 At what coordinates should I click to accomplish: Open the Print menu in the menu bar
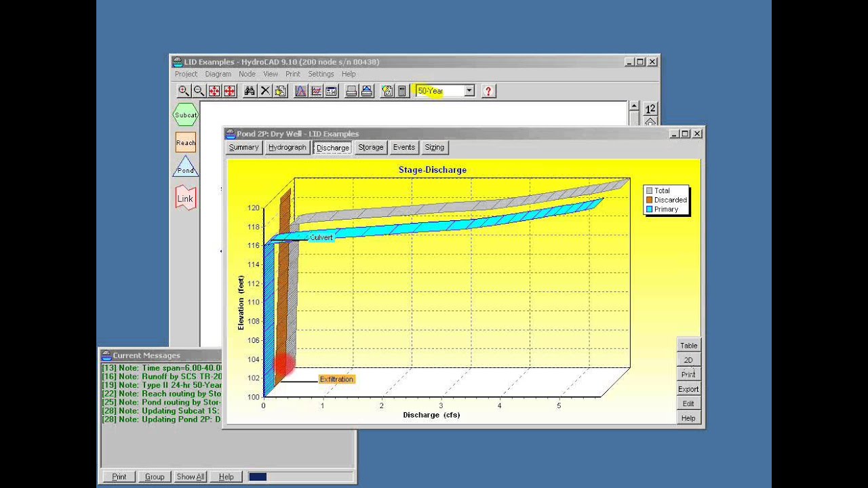point(293,74)
